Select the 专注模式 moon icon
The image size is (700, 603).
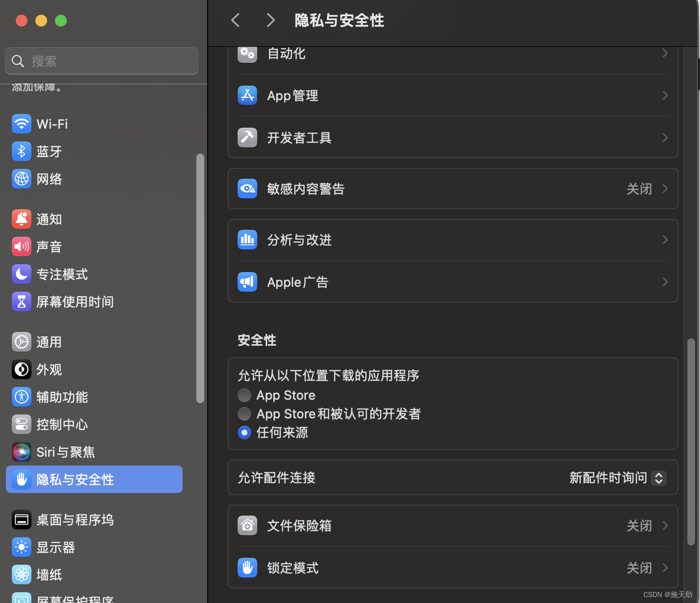click(22, 274)
